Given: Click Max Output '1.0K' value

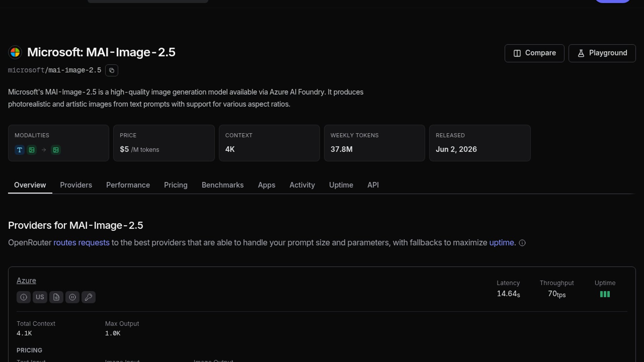Looking at the screenshot, I should tap(113, 334).
